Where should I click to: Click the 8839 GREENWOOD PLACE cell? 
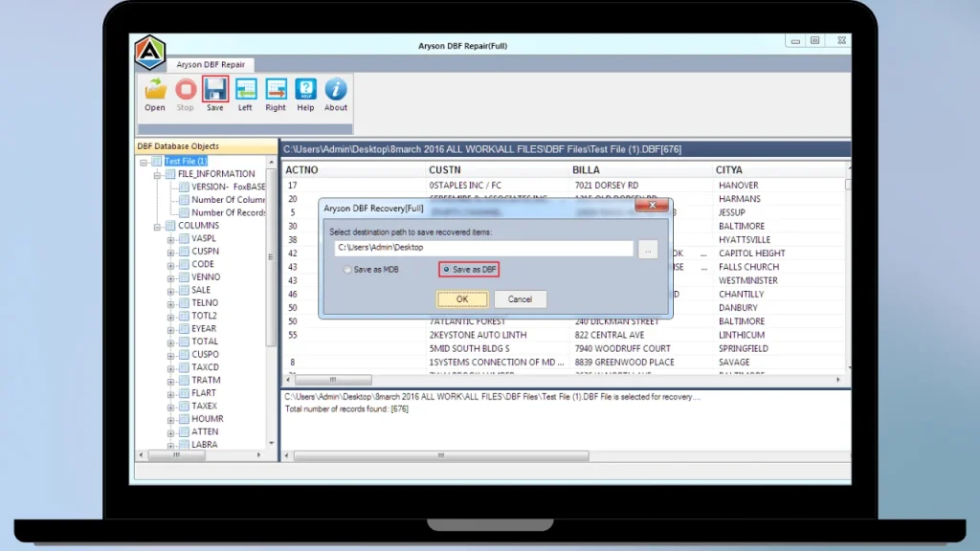624,363
